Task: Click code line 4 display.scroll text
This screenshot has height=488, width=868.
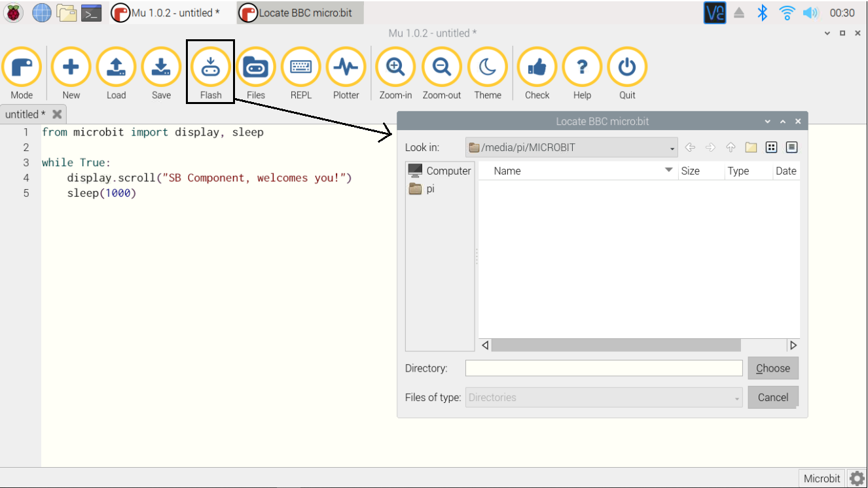Action: point(209,178)
